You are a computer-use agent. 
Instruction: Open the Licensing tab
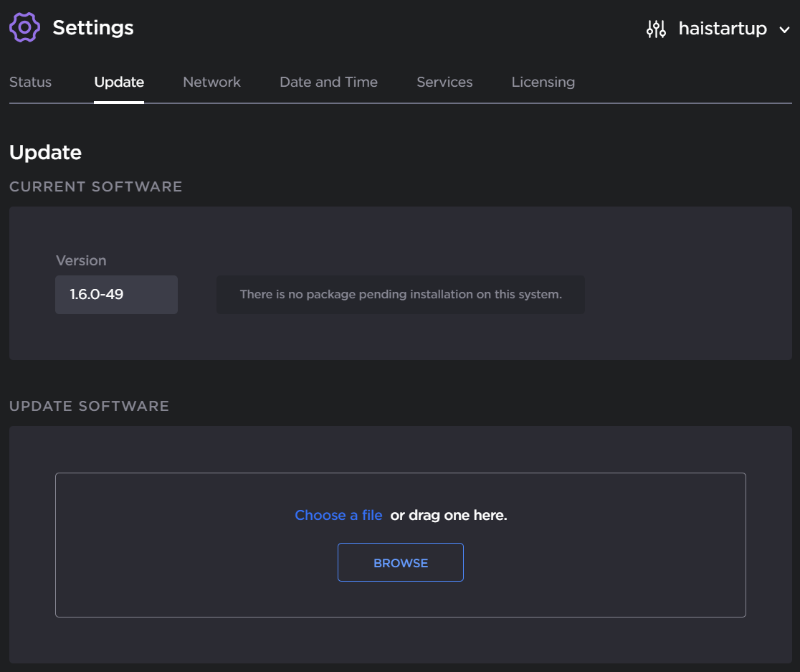click(543, 82)
